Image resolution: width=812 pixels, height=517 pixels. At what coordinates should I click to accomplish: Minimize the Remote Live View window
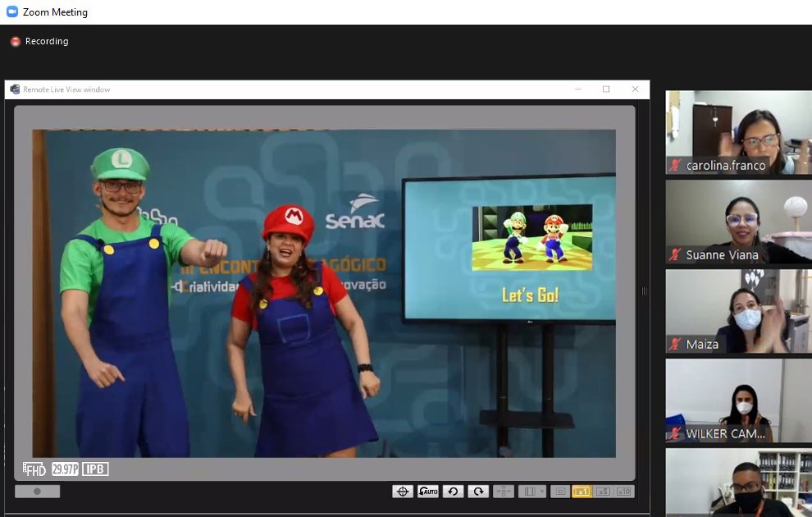(578, 89)
